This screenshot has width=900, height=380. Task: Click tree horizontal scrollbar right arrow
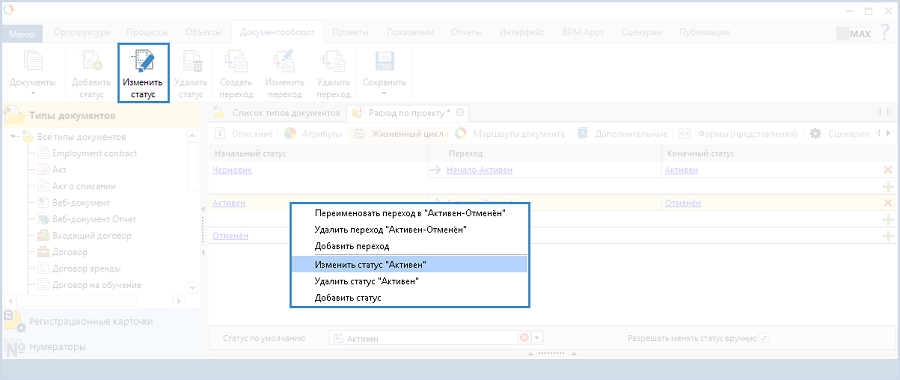tap(179, 301)
